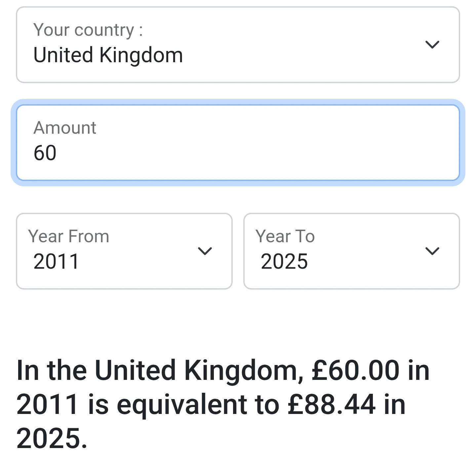The height and width of the screenshot is (453, 476).
Task: Click 'United Kingdom' in the result heading
Action: pyautogui.click(x=198, y=370)
